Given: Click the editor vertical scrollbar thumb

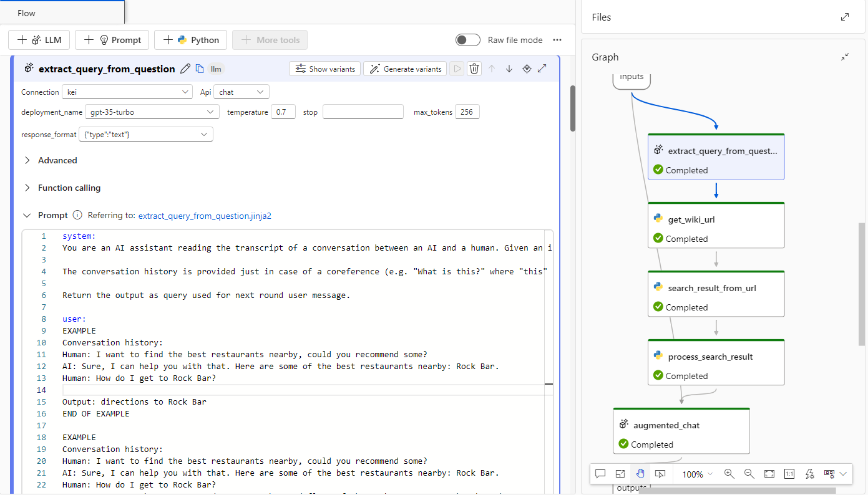Looking at the screenshot, I should [x=573, y=108].
